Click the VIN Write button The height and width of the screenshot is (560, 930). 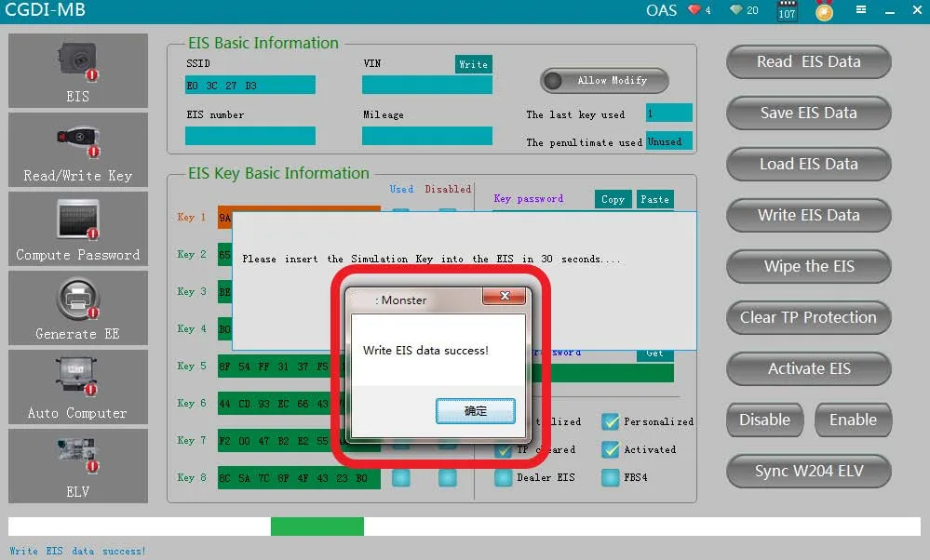pyautogui.click(x=473, y=64)
